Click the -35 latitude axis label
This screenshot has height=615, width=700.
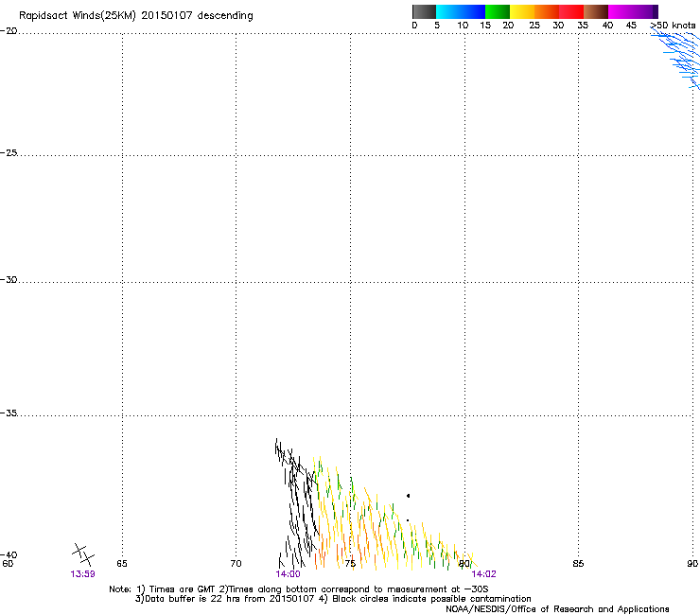[9, 413]
